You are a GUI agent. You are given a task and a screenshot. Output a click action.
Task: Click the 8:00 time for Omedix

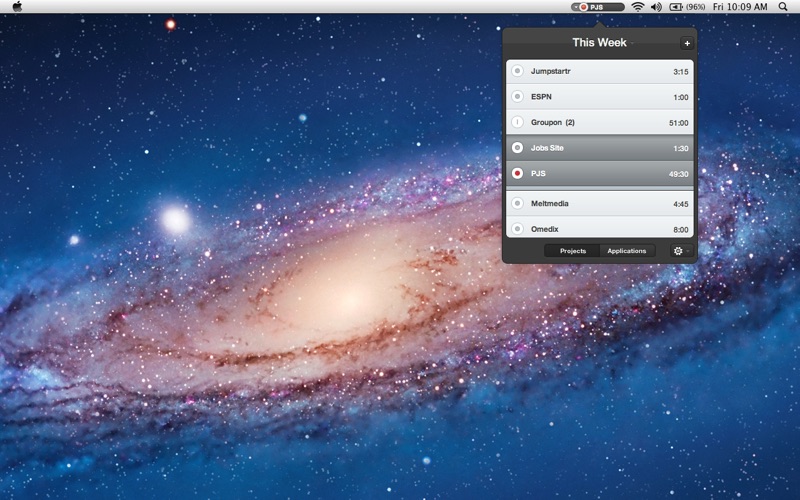[x=681, y=230]
